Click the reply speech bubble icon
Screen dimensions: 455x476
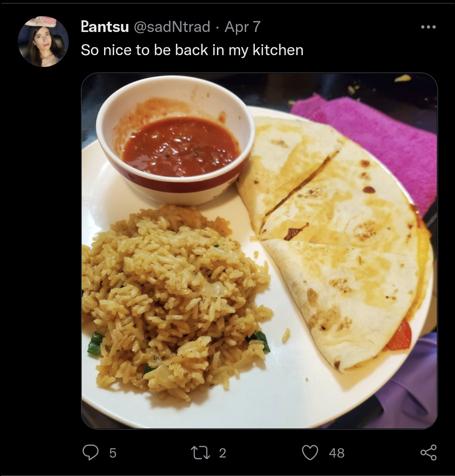91,452
